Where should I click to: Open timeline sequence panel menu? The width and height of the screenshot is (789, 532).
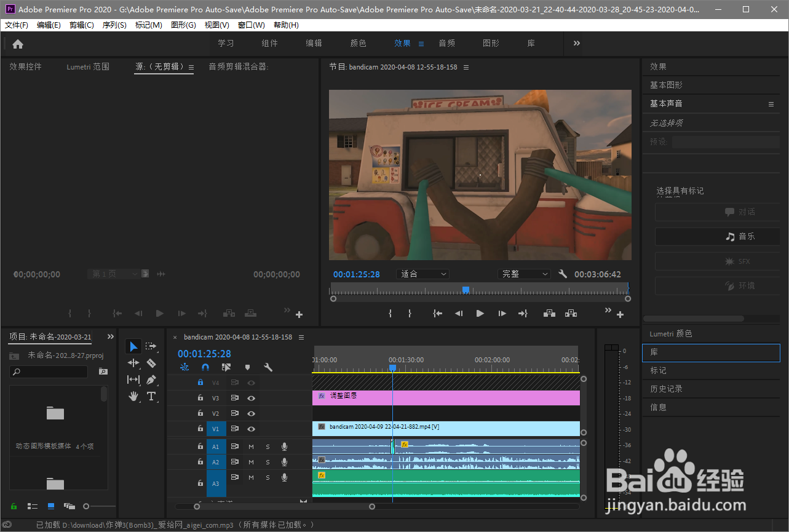coord(301,337)
